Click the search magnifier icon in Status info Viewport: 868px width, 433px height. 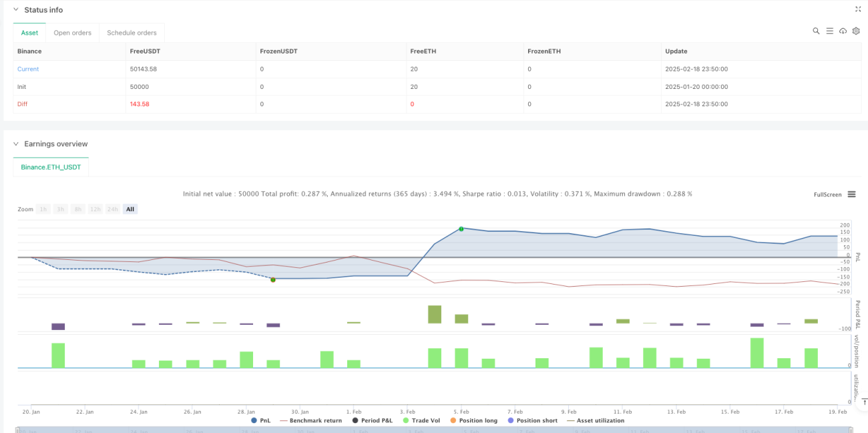click(x=816, y=31)
